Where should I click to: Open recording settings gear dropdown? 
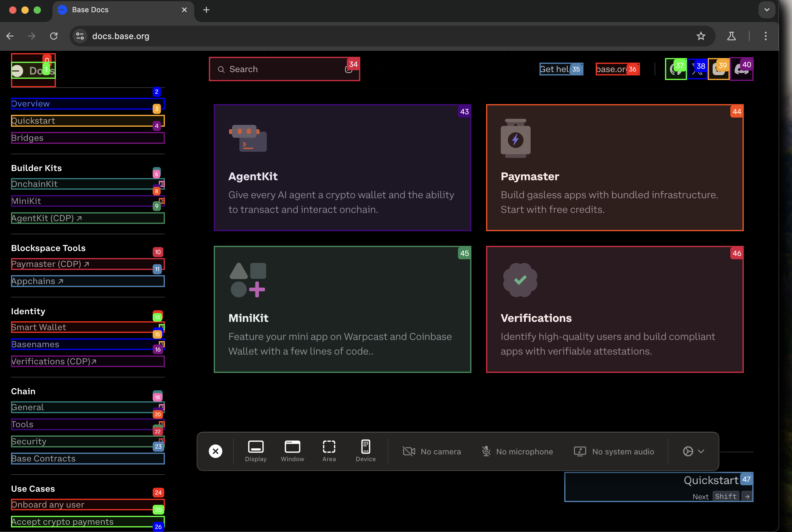click(693, 451)
